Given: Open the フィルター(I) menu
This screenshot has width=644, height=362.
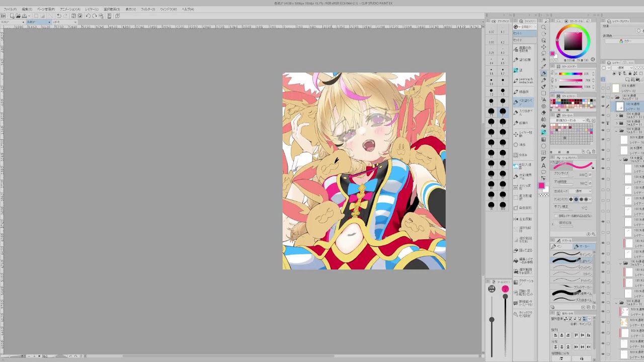Looking at the screenshot, I should tap(148, 9).
